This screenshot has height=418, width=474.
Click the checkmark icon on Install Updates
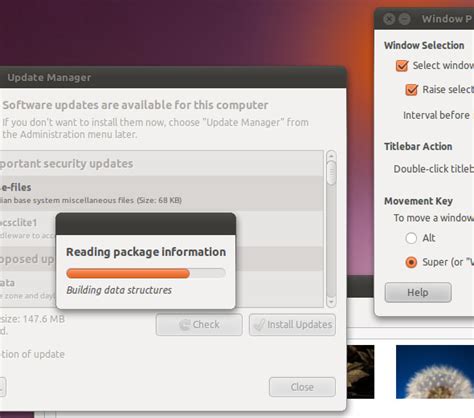coord(259,325)
